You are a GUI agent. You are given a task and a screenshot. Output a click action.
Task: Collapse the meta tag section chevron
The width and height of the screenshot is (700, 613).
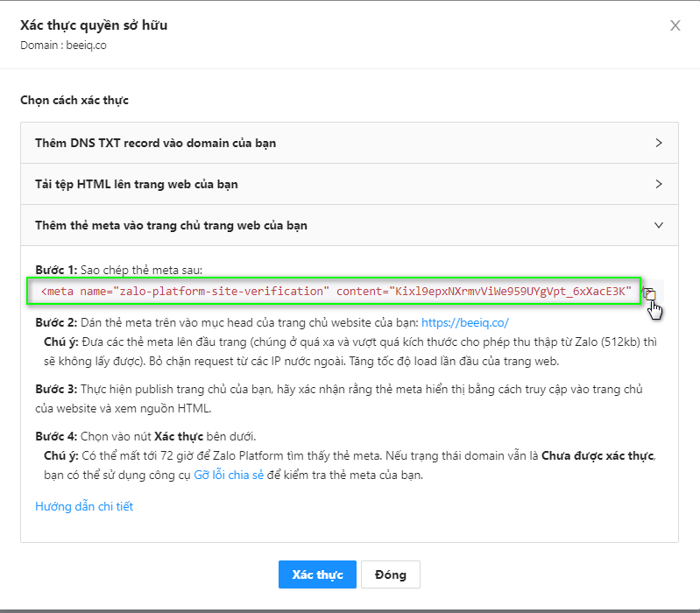pyautogui.click(x=658, y=225)
